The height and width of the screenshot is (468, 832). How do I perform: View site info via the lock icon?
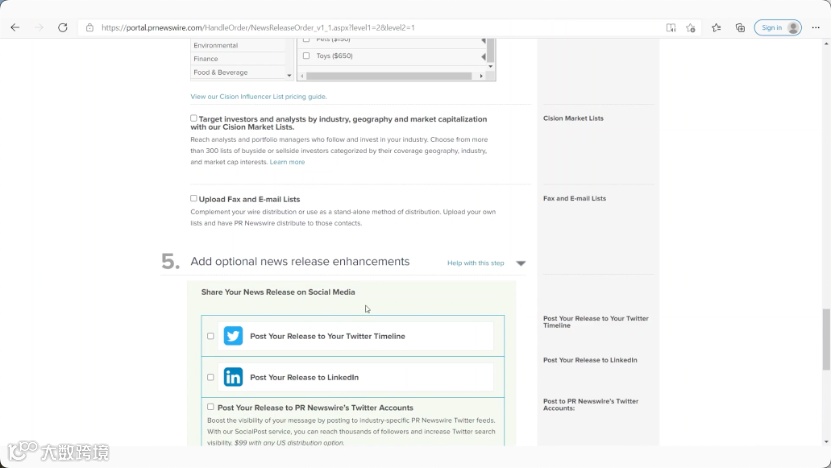[x=90, y=28]
